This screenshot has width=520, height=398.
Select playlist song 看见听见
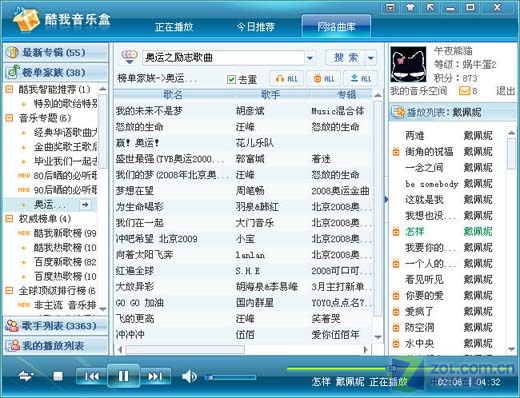[x=424, y=279]
